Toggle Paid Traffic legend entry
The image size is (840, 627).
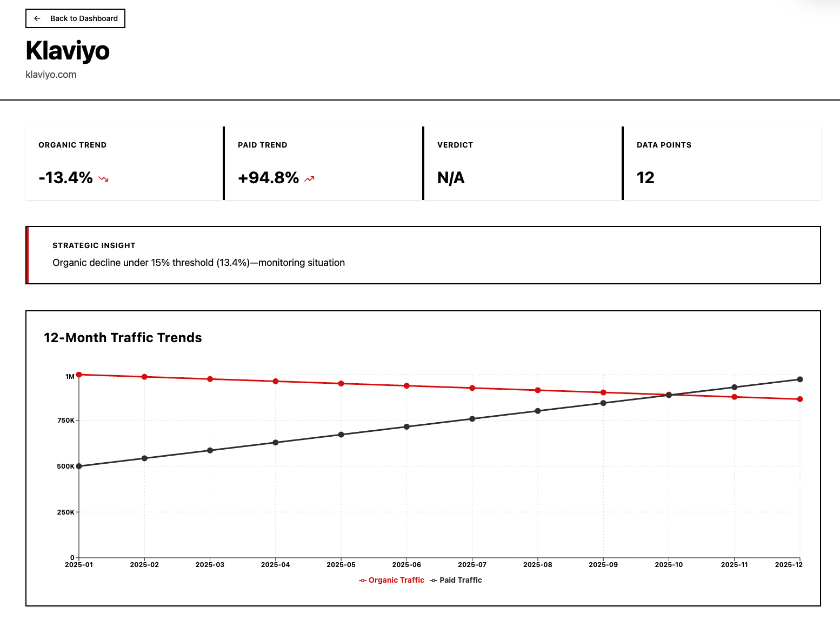(x=456, y=580)
